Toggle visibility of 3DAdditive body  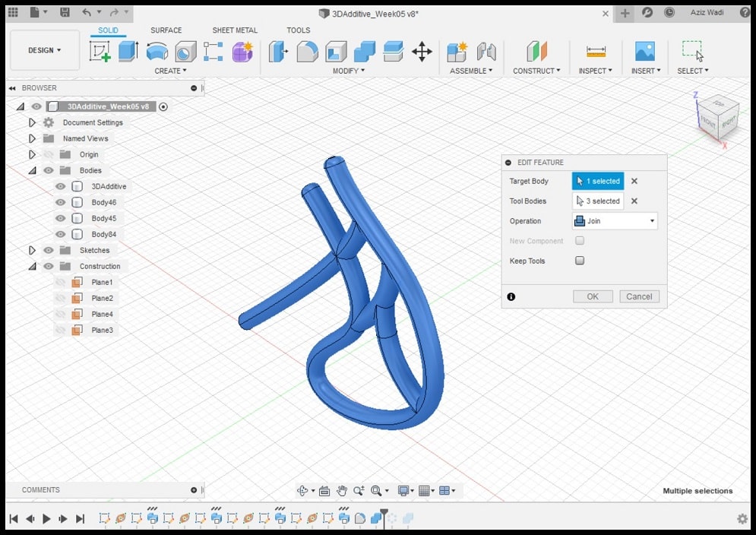[60, 186]
